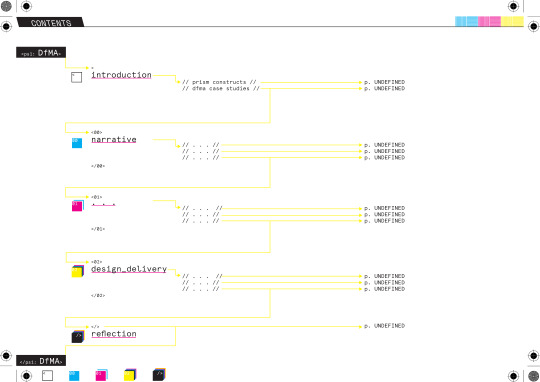The height and width of the screenshot is (382, 540).
Task: Click the cyan square icon beside narrative
Action: pyautogui.click(x=77, y=143)
